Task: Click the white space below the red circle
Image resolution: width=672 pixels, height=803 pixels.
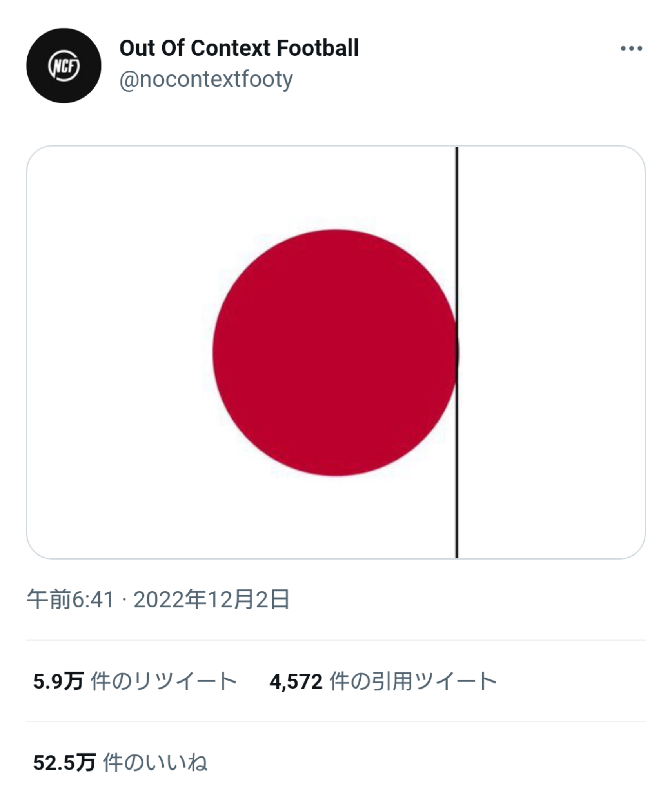Action: tap(335, 517)
